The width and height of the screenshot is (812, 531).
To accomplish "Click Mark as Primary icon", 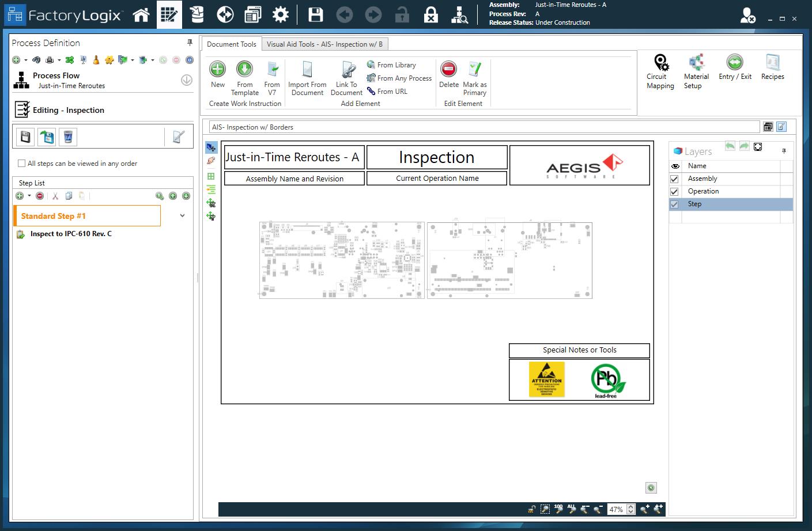I will 474,70.
